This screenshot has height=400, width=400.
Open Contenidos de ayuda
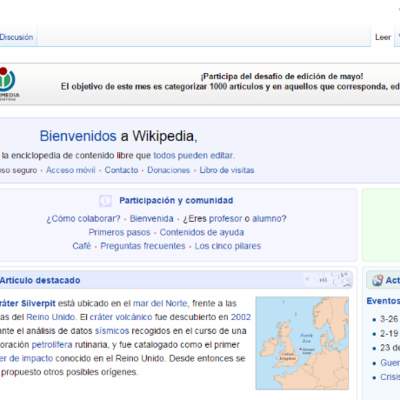click(x=202, y=232)
